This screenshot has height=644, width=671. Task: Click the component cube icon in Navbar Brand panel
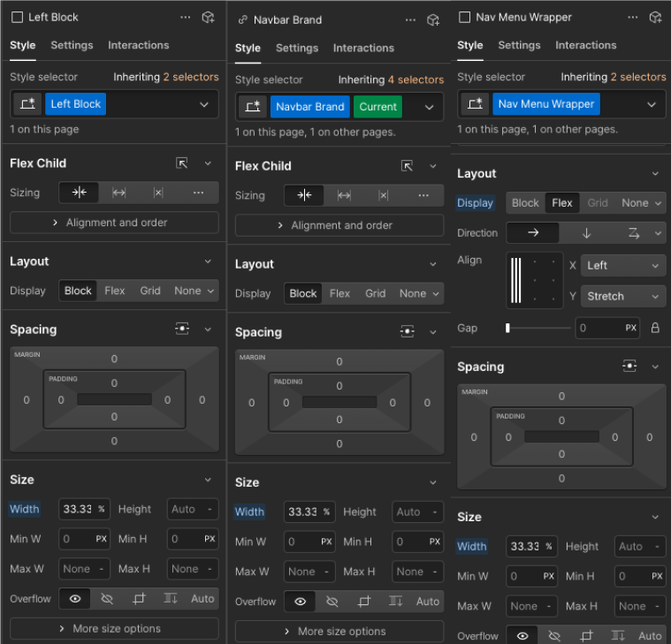(433, 20)
